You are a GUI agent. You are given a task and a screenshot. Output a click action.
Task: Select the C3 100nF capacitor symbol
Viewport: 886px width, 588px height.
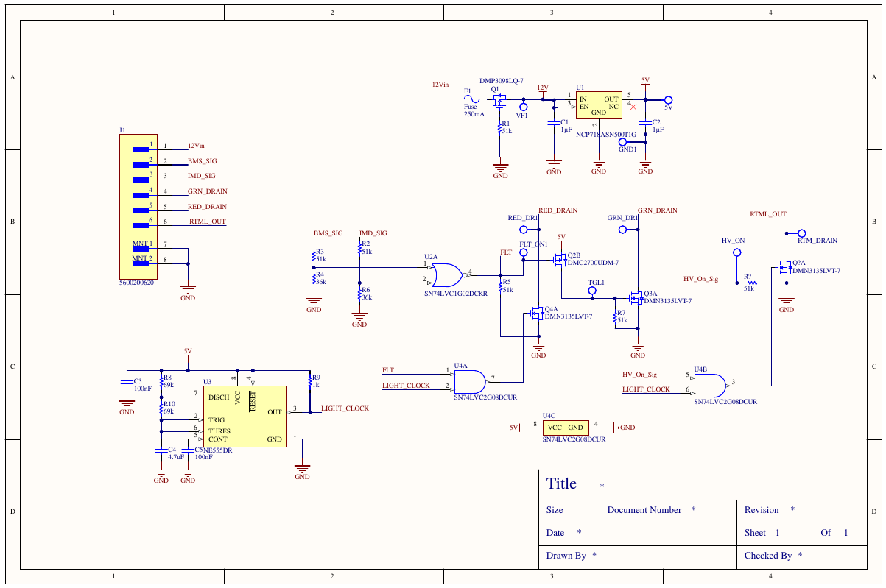[127, 381]
